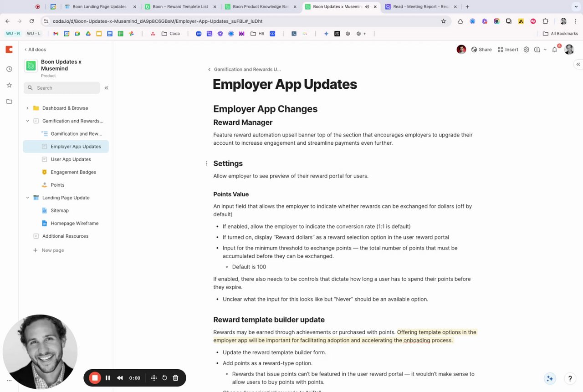Open the Recent docs clock icon

(x=9, y=69)
